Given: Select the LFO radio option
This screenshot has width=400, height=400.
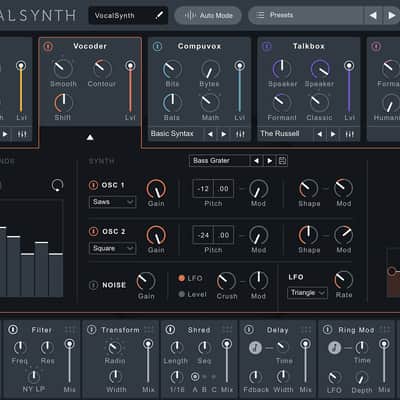Looking at the screenshot, I should (x=182, y=278).
